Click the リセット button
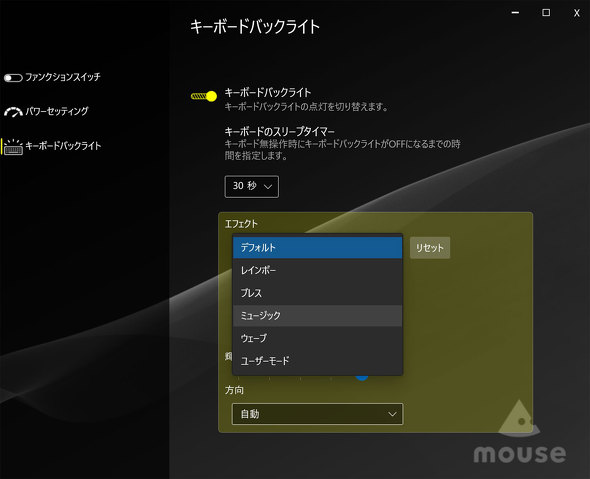 tap(430, 248)
